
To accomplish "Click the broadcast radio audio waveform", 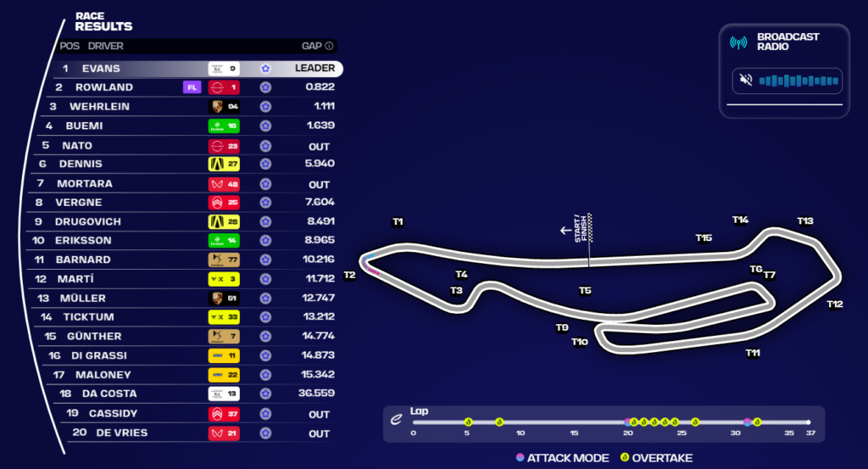I will pyautogui.click(x=798, y=81).
